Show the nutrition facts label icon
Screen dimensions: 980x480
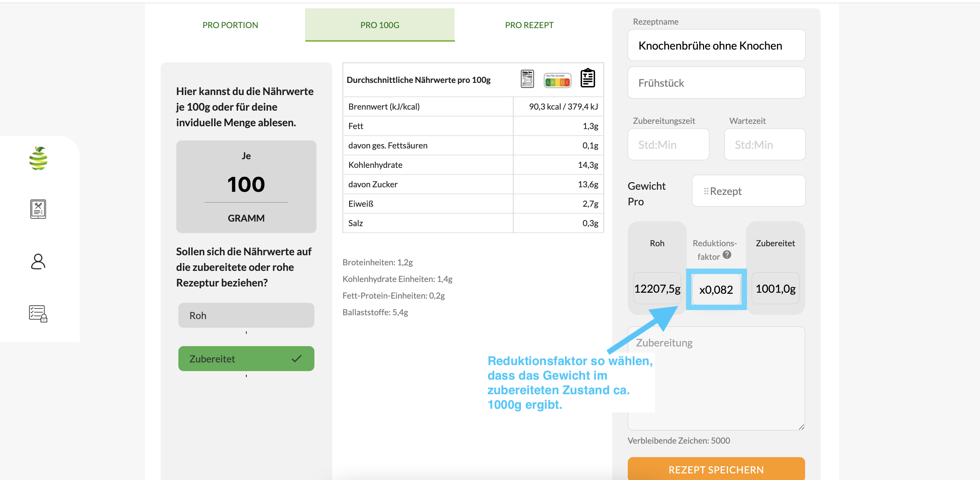coord(527,79)
